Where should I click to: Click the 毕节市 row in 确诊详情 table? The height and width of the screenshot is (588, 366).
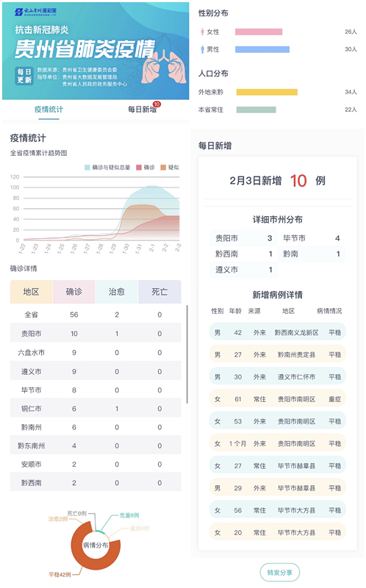click(96, 390)
